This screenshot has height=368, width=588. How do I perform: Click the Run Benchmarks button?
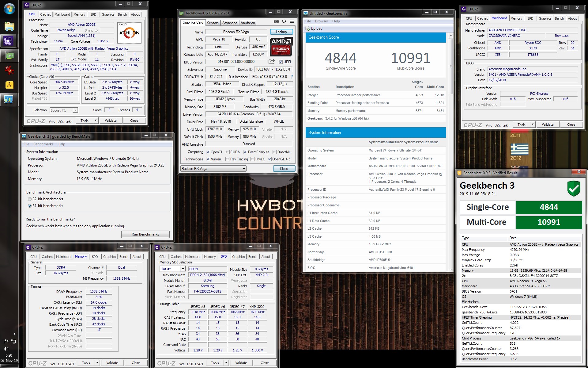[145, 234]
